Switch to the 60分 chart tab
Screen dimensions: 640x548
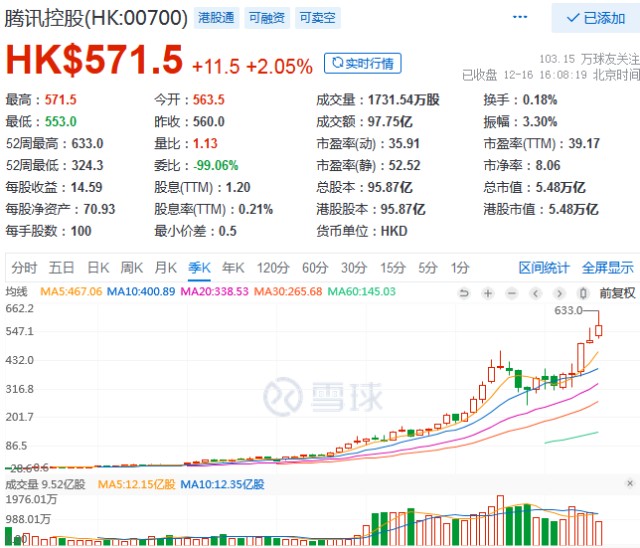click(x=315, y=268)
